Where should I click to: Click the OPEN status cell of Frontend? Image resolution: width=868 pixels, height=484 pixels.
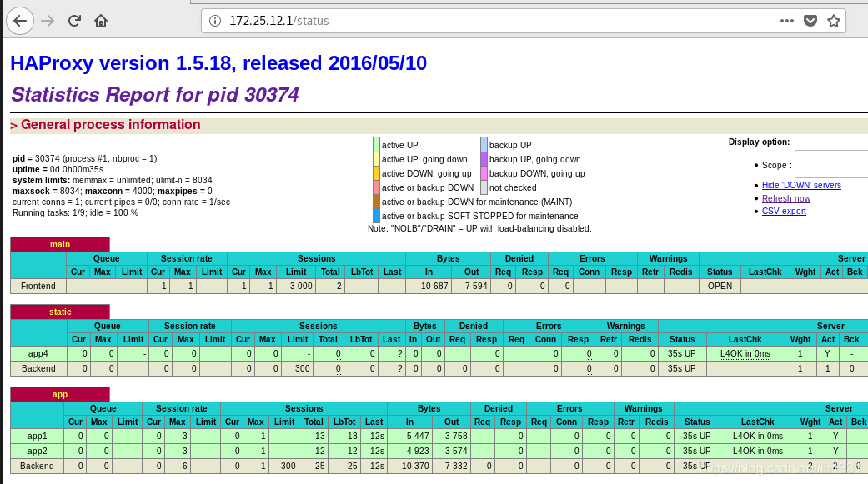coord(720,286)
